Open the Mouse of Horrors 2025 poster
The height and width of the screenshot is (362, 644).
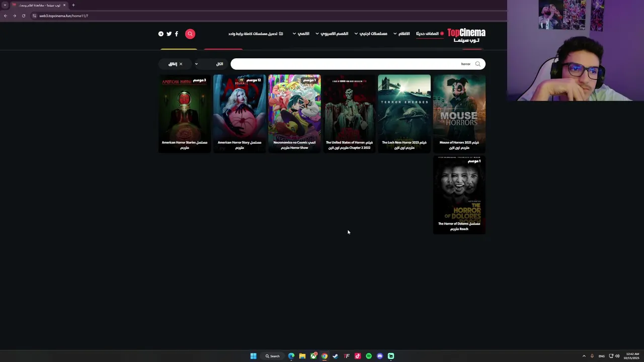click(459, 114)
